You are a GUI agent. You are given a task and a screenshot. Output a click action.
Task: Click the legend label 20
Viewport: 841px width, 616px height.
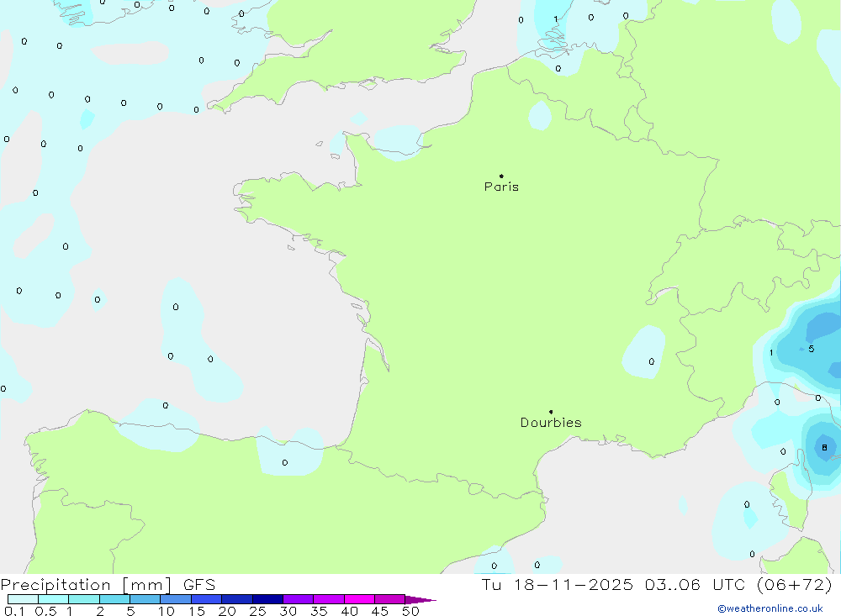click(227, 611)
